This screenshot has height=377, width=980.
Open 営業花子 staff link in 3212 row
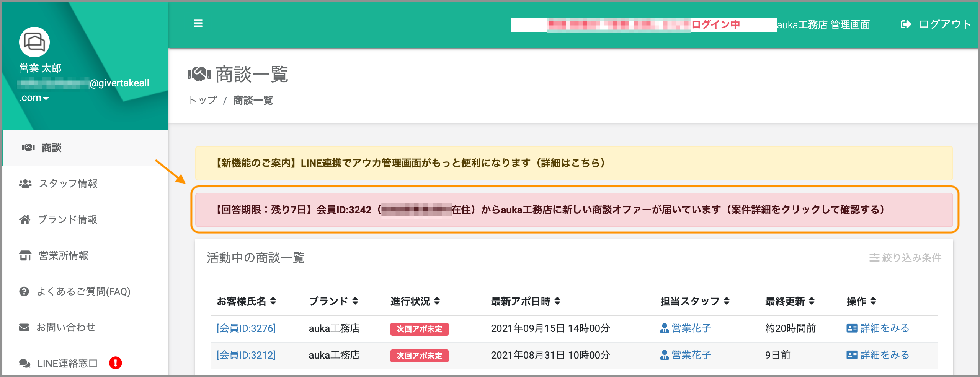coord(691,355)
